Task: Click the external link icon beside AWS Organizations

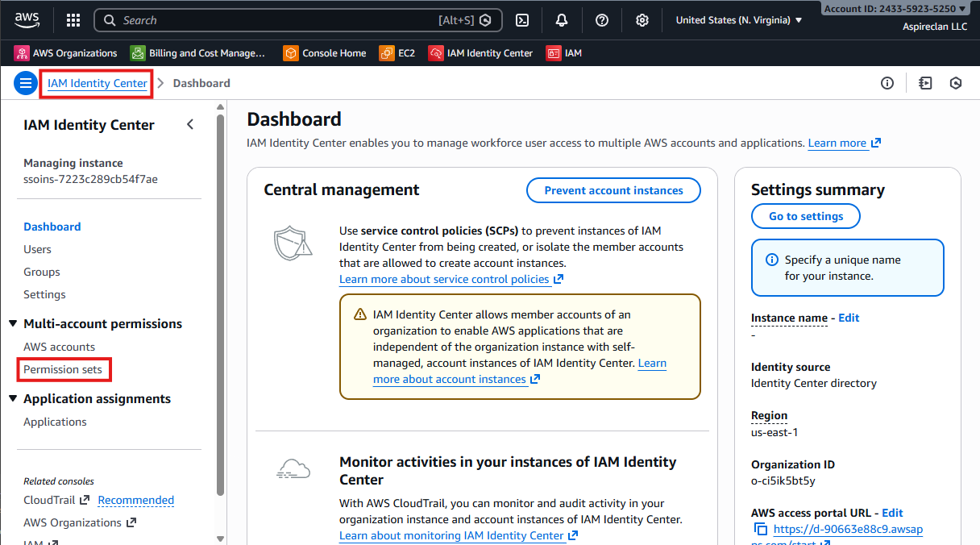Action: click(131, 522)
